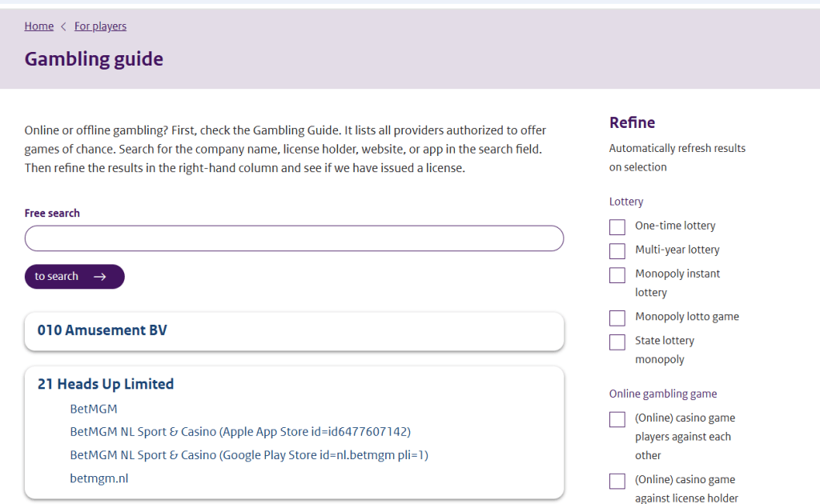Open BetMGM Apple App Store entry
This screenshot has height=504, width=820.
[239, 432]
